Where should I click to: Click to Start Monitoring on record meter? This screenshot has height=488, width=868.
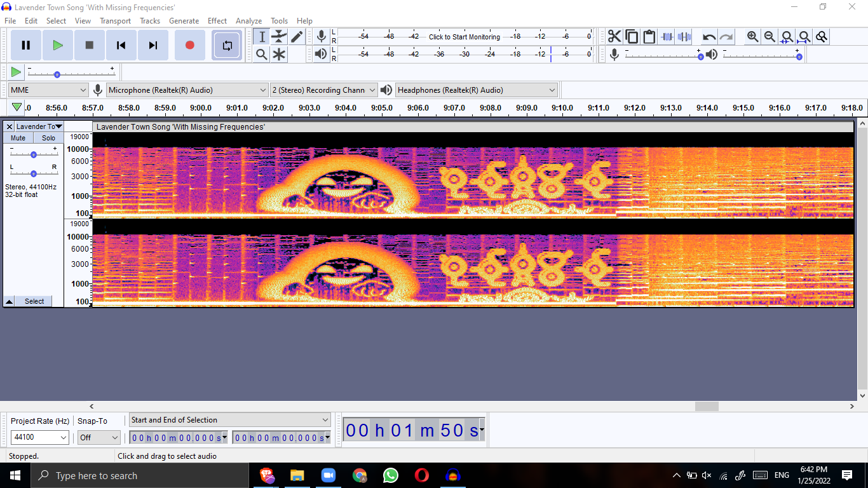(x=465, y=37)
